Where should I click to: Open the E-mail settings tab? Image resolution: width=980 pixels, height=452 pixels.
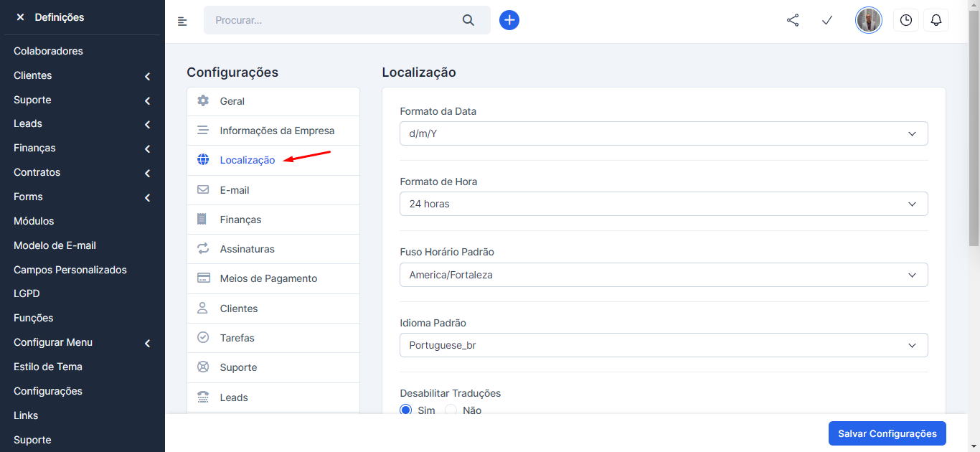pos(235,190)
